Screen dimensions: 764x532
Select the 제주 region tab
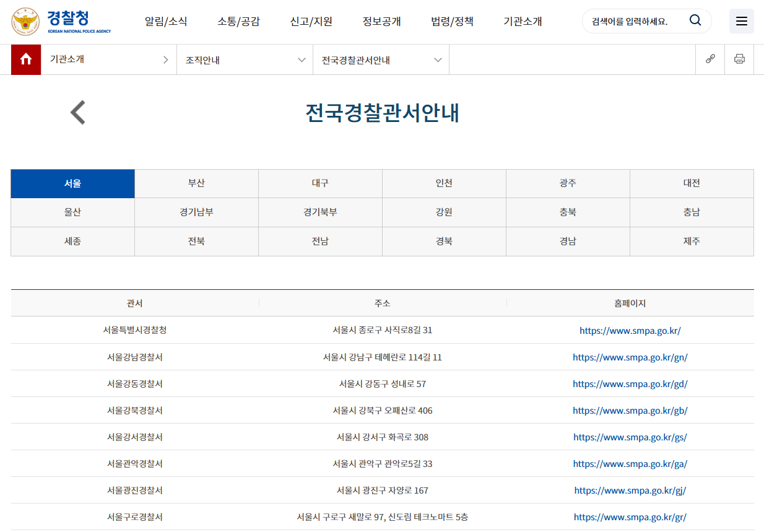[x=692, y=241]
